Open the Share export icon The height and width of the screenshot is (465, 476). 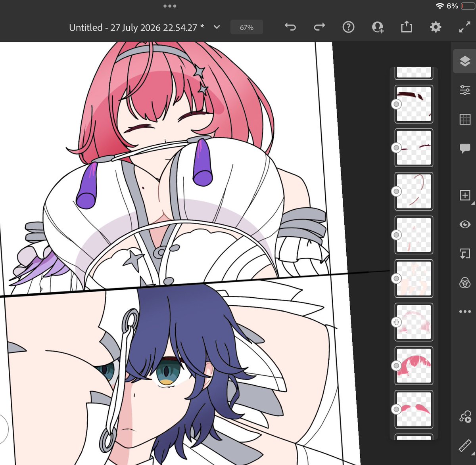407,27
